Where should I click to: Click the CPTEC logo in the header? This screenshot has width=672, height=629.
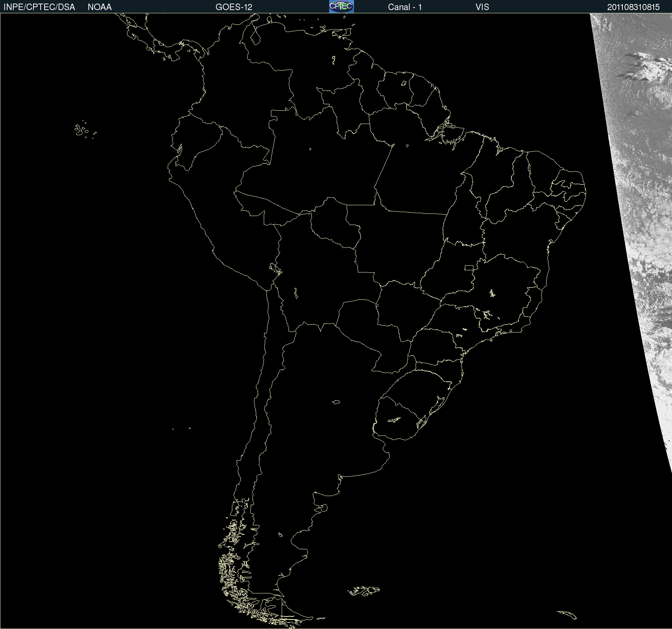[x=341, y=6]
